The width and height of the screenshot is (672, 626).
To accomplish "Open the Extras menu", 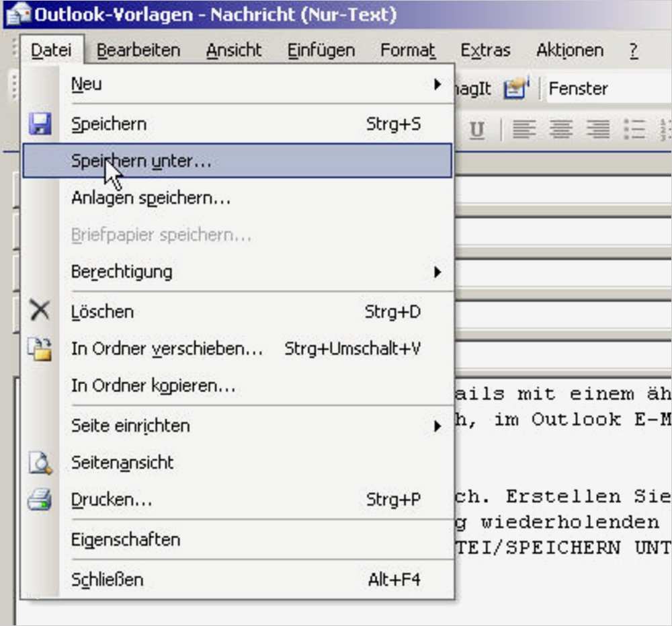I will tap(485, 49).
